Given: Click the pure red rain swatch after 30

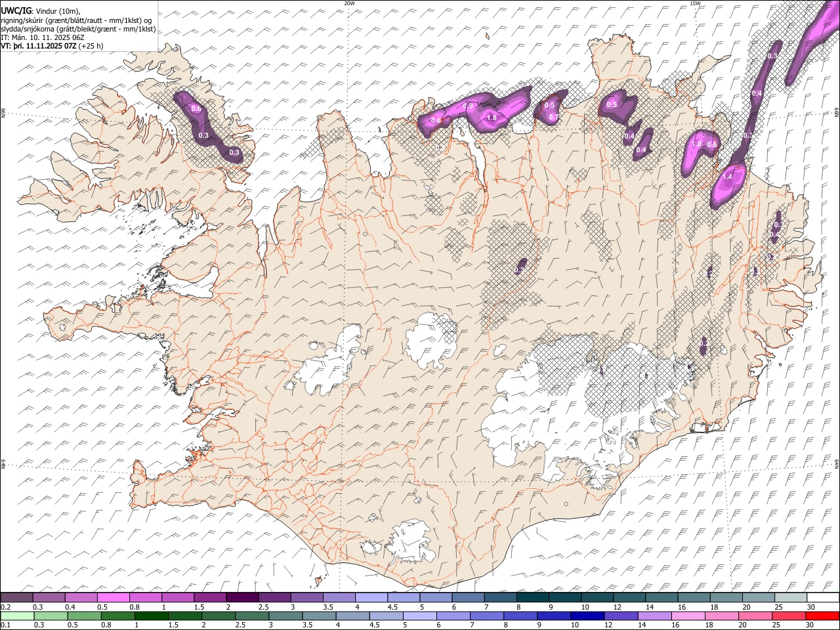Looking at the screenshot, I should 823,616.
